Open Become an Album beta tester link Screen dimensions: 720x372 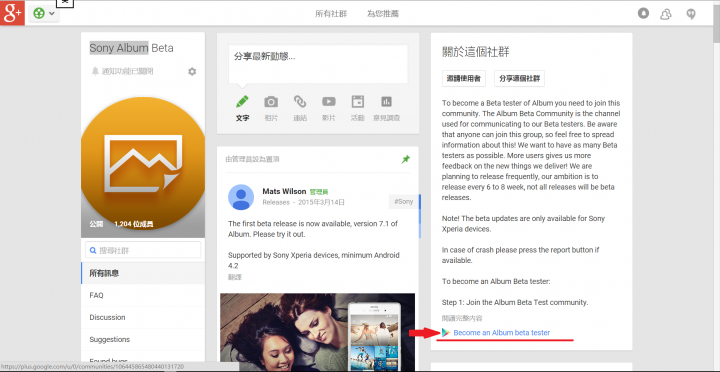(501, 333)
